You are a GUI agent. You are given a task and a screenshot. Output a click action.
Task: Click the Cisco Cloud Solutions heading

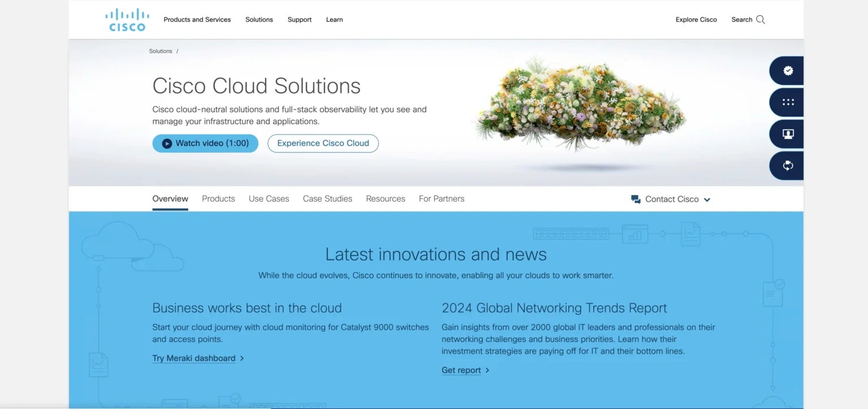257,86
